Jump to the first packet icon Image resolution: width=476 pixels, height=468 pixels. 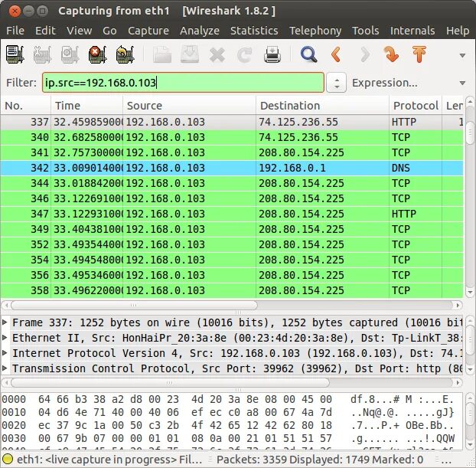pyautogui.click(x=419, y=54)
